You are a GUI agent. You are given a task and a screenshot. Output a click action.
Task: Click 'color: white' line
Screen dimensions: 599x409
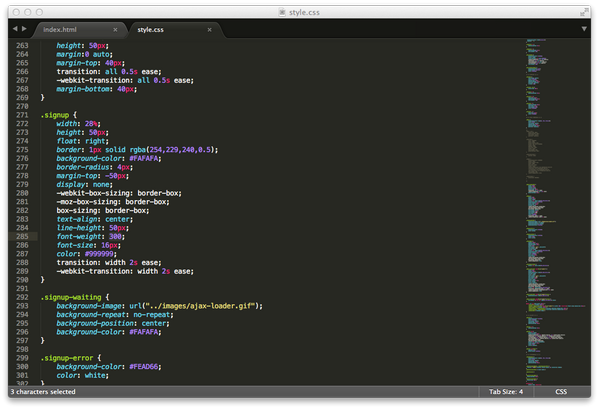83,375
